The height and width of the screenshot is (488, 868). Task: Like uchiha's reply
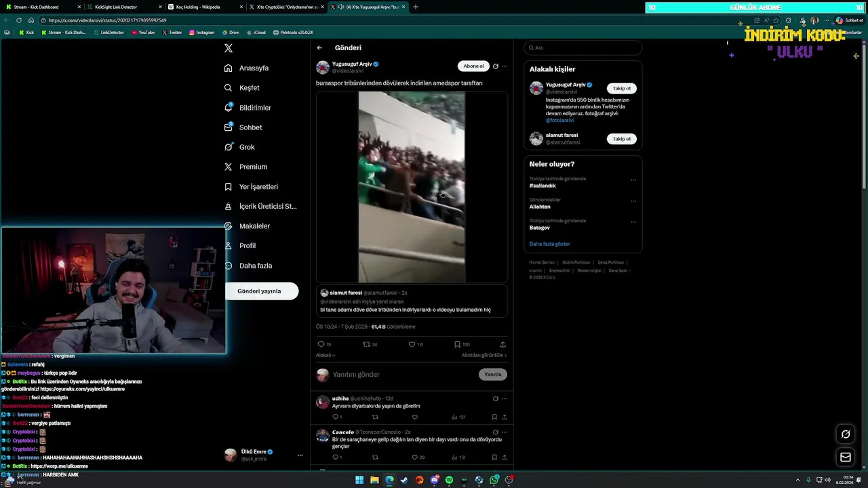pyautogui.click(x=414, y=417)
